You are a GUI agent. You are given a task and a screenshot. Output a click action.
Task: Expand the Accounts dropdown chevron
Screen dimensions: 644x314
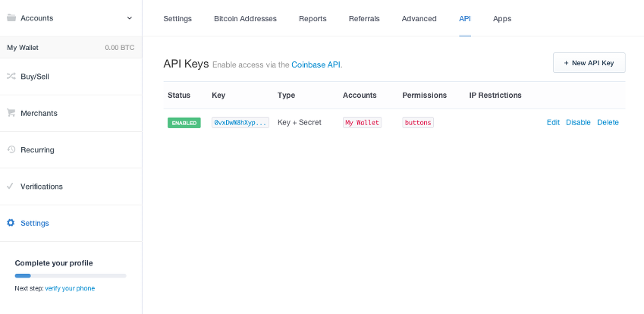130,17
